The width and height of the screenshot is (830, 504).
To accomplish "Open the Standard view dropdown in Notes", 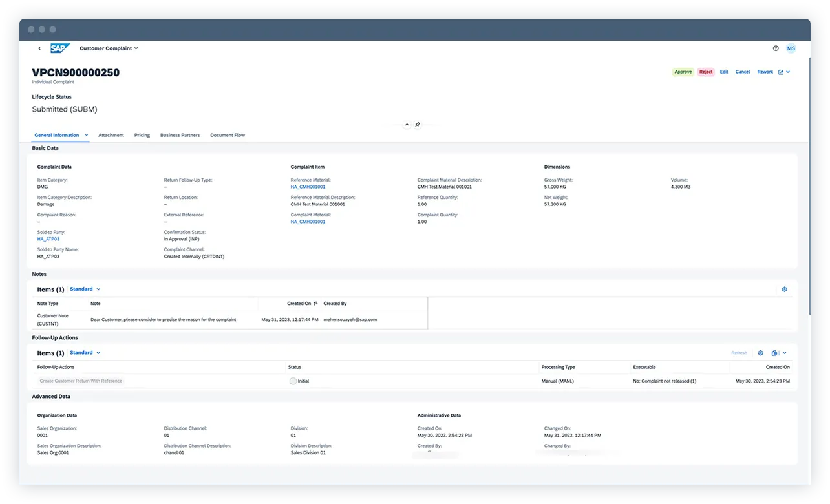I will point(85,289).
